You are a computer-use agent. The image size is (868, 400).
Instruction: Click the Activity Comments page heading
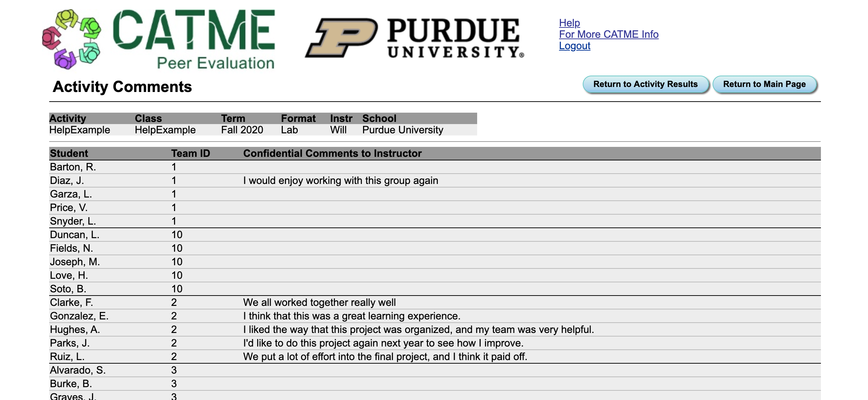click(122, 87)
